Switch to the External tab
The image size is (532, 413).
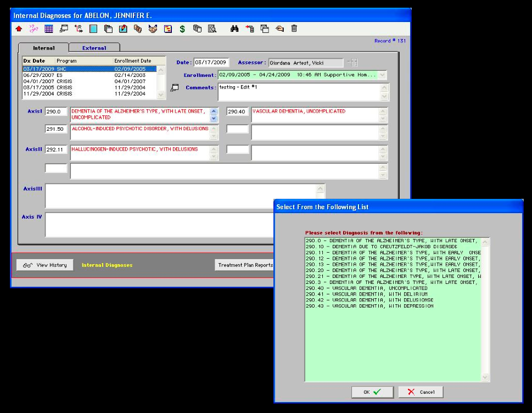coord(94,48)
